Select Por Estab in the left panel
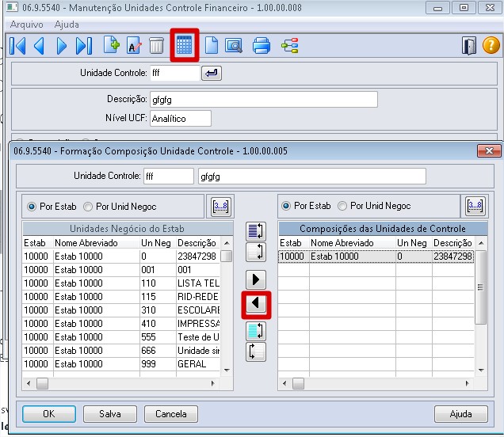Image resolution: width=504 pixels, height=437 pixels. coord(52,207)
